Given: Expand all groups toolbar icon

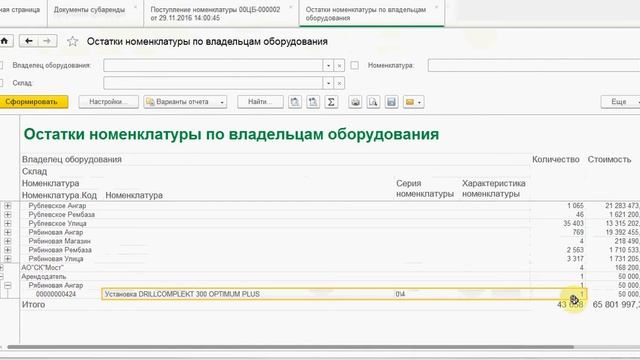Looking at the screenshot, I should pos(295,102).
